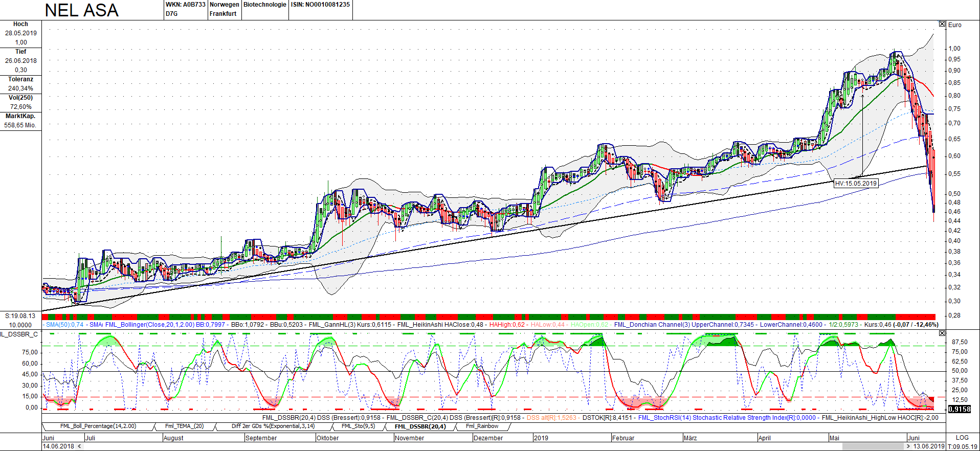980x451 pixels.
Task: Click the boxed X icon of the DSSBR indicator pane
Action: coord(942,333)
